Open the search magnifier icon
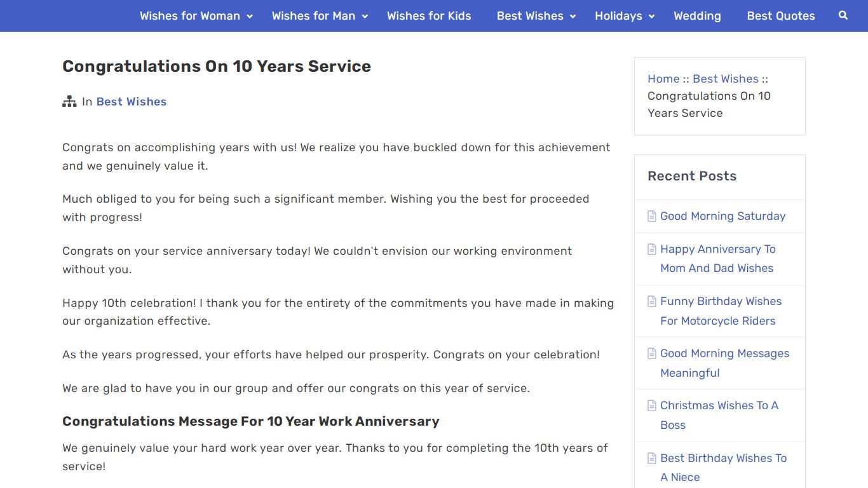The height and width of the screenshot is (488, 868). tap(843, 15)
